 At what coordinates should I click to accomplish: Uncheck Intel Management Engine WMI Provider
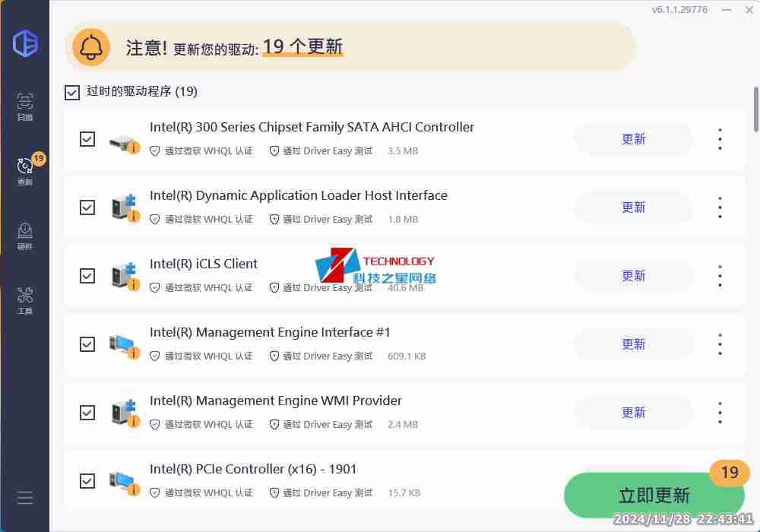[87, 413]
